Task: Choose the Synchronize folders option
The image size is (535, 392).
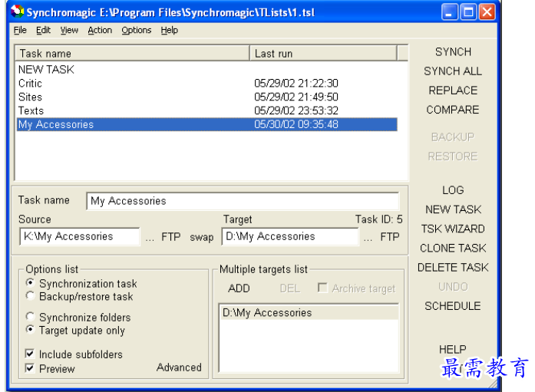Action: click(x=31, y=317)
